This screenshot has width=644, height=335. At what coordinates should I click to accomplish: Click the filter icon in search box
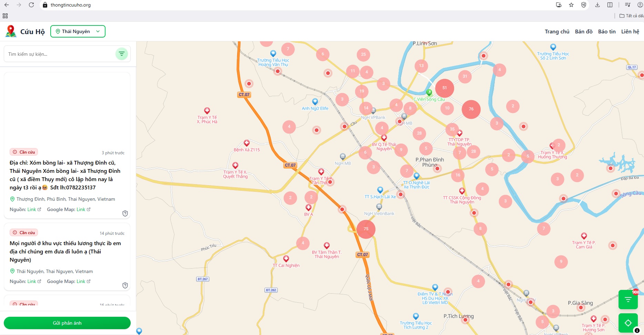[x=121, y=54]
